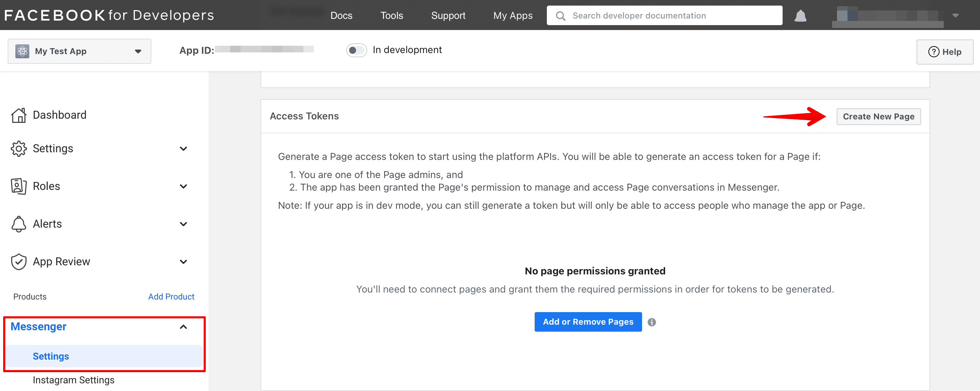
Task: Open the My Apps menu
Action: click(513, 16)
